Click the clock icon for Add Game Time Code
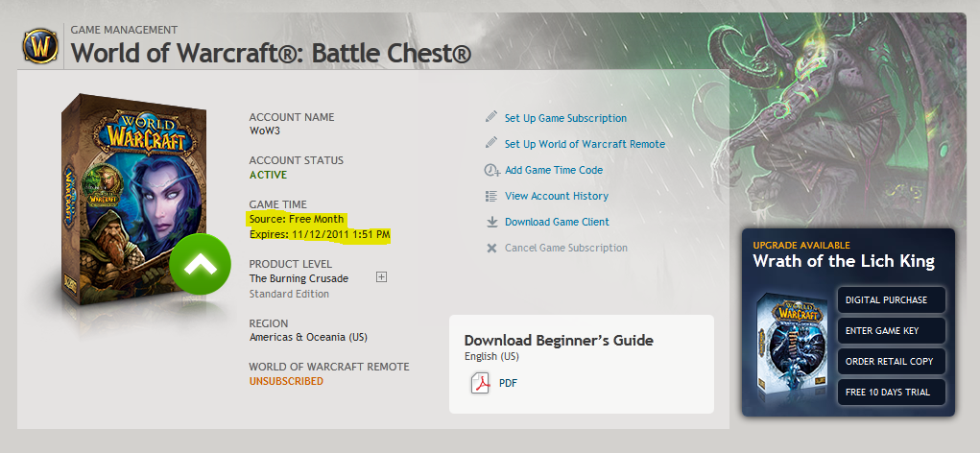980x453 pixels. [x=492, y=170]
